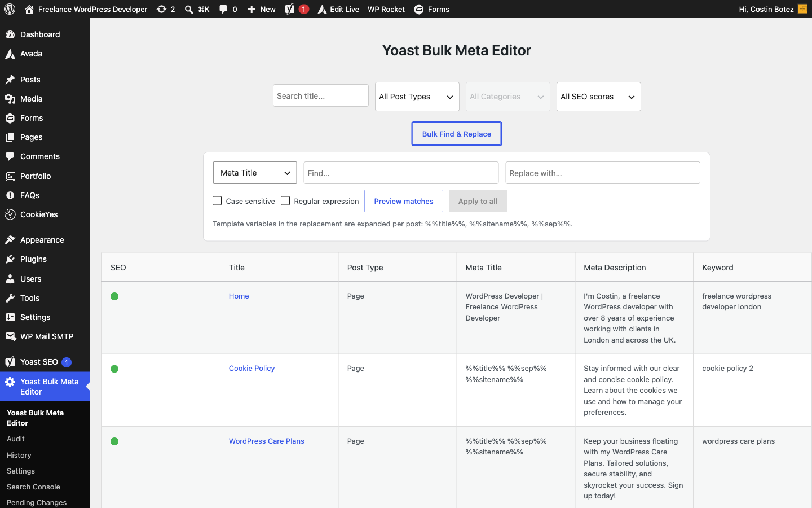Click the Avada logo icon in sidebar
The width and height of the screenshot is (812, 508).
10,54
